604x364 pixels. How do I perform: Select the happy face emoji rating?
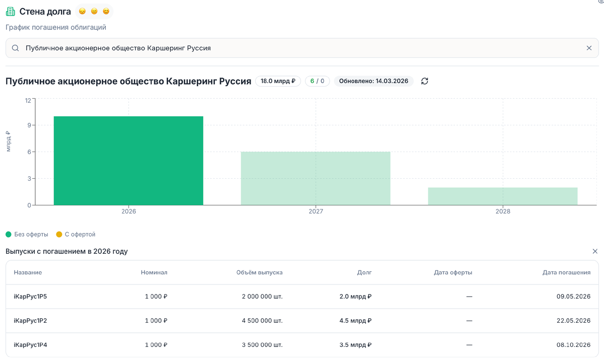[106, 11]
